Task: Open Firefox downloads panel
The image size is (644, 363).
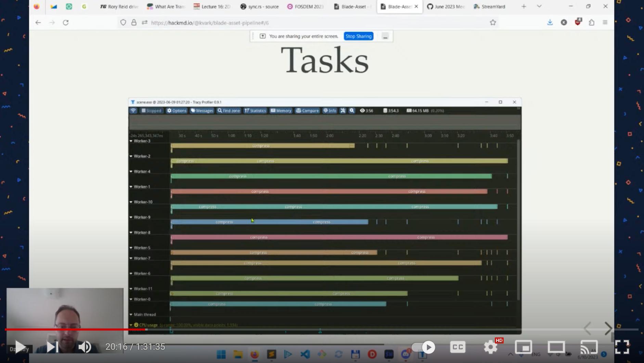Action: 550,23
